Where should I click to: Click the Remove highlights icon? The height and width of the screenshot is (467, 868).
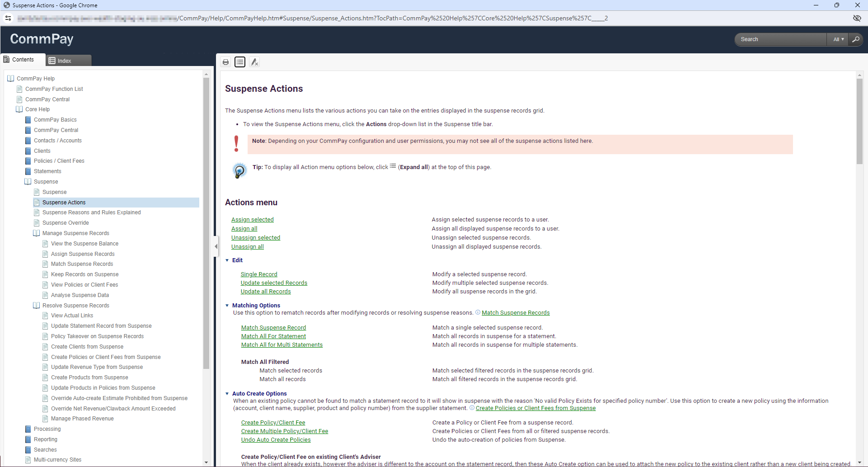254,62
